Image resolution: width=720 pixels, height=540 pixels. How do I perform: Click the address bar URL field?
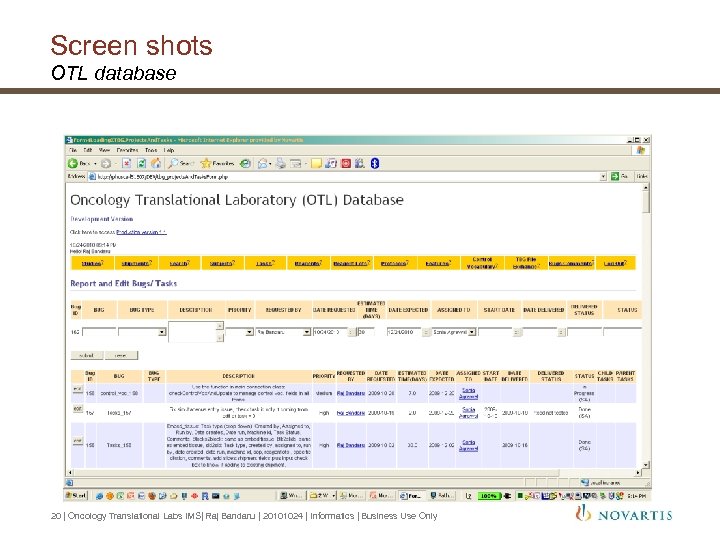[348, 176]
